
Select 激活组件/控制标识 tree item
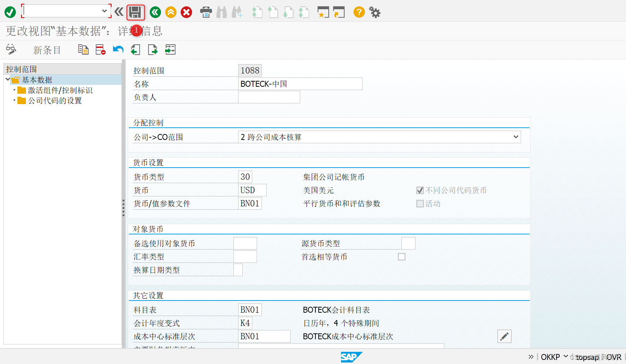point(60,90)
